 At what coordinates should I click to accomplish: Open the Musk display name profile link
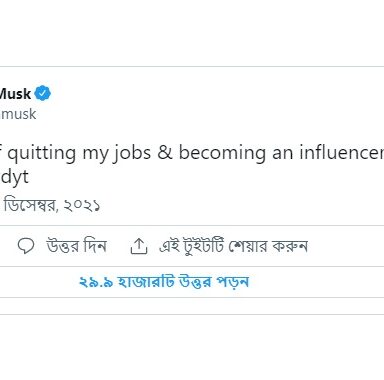click(15, 94)
